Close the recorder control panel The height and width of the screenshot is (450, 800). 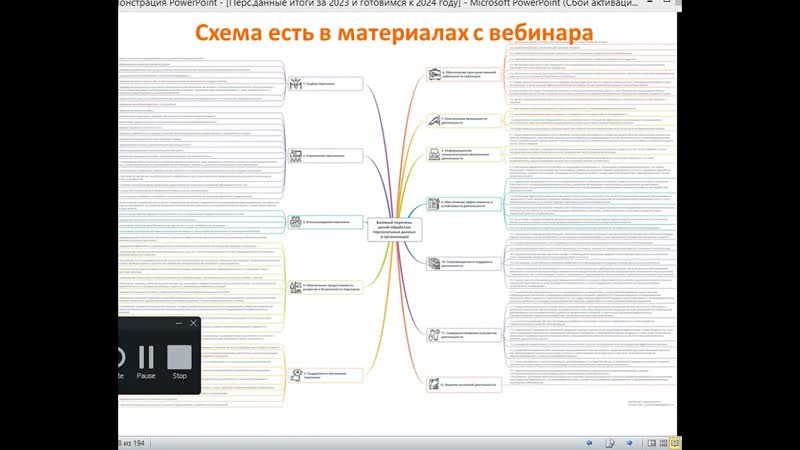point(193,323)
